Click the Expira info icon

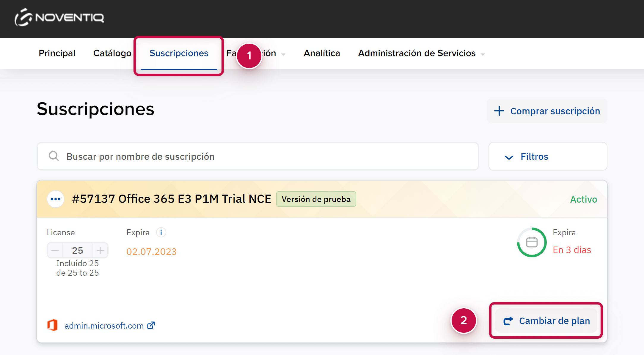point(161,232)
